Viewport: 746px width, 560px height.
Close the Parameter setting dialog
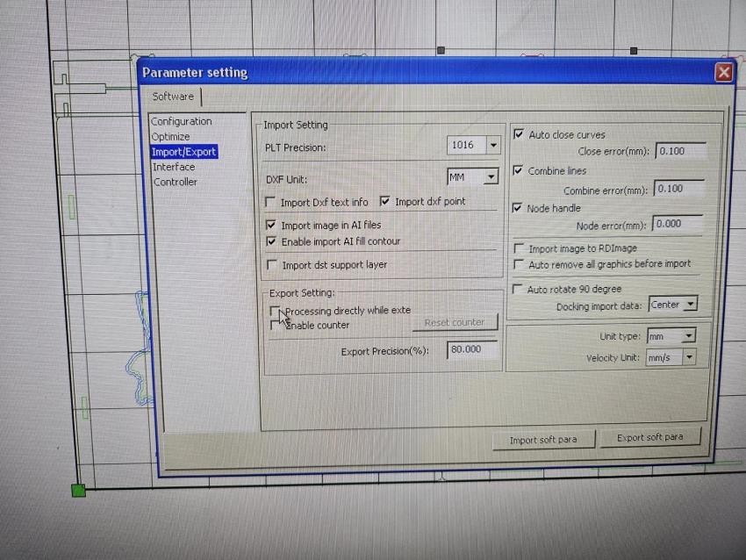click(x=723, y=73)
